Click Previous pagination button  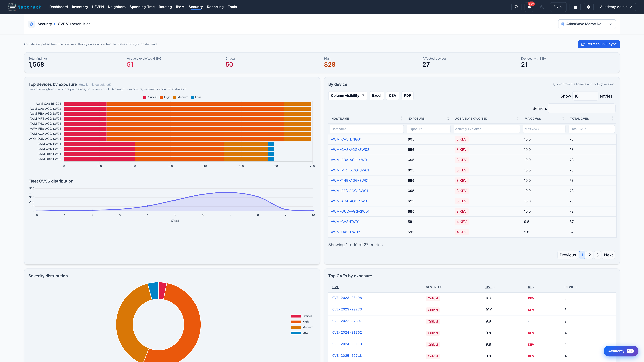[x=568, y=255]
